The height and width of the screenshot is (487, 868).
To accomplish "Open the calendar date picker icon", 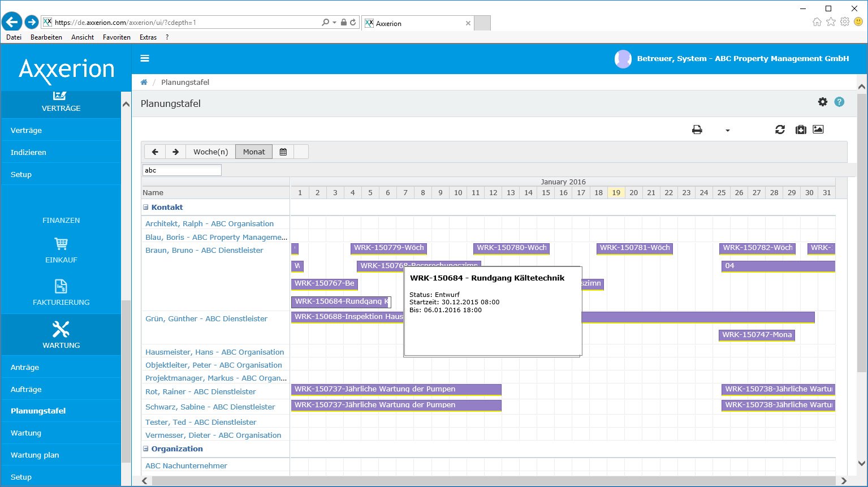I will (x=283, y=152).
